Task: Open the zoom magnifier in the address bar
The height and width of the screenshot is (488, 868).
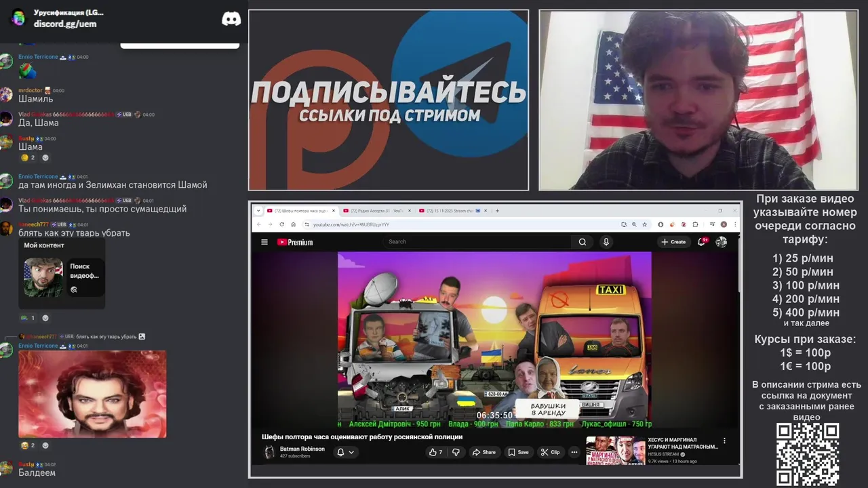Action: 634,224
